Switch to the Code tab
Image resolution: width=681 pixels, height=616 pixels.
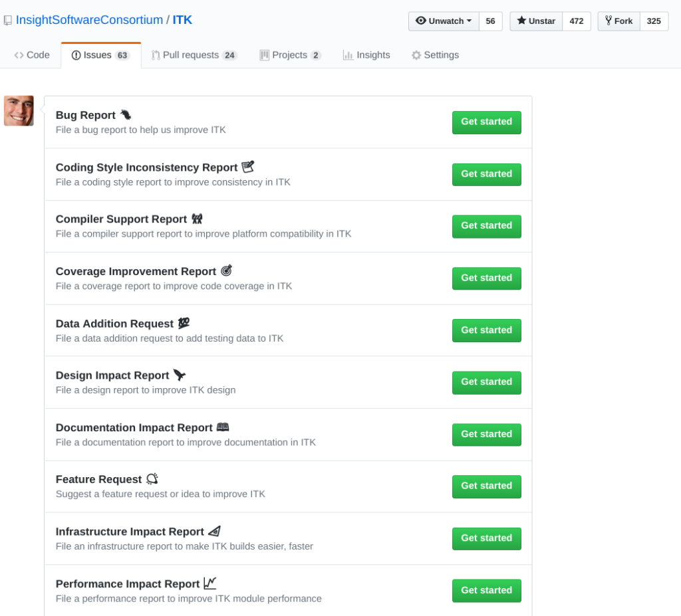(31, 55)
